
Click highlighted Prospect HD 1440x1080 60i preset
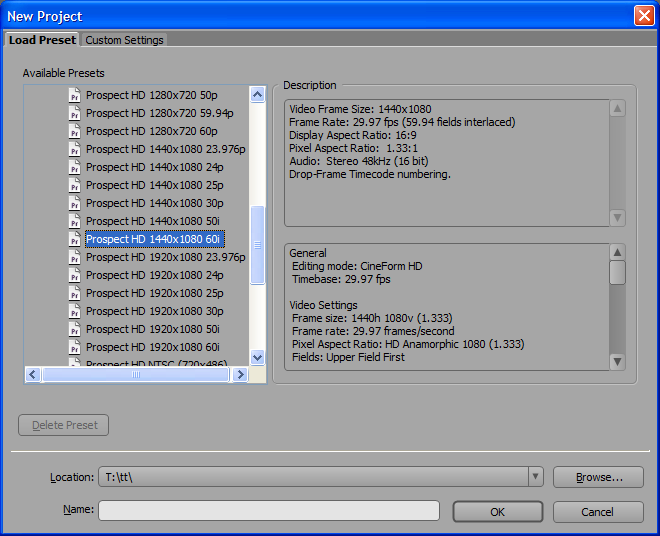tap(155, 239)
